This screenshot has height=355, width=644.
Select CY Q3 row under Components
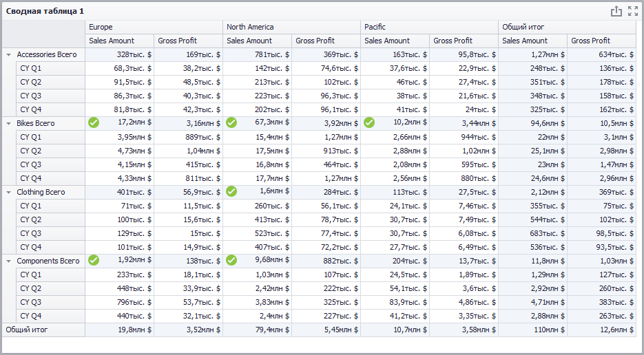[x=50, y=302]
